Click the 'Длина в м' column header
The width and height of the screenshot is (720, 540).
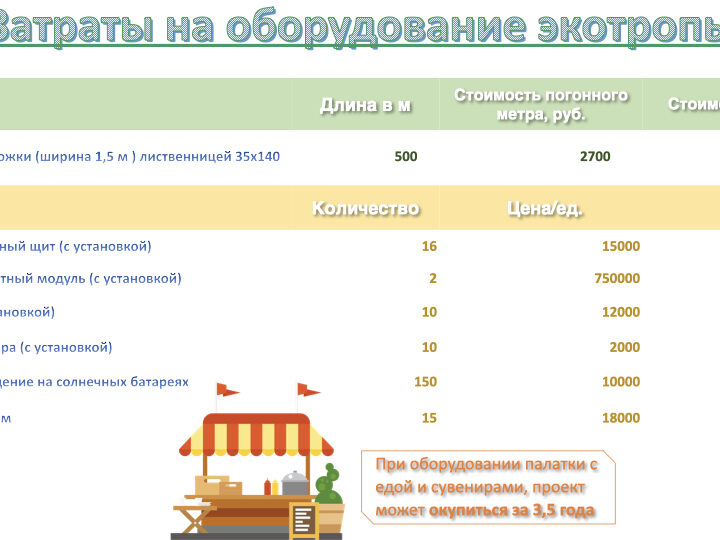coord(365,105)
